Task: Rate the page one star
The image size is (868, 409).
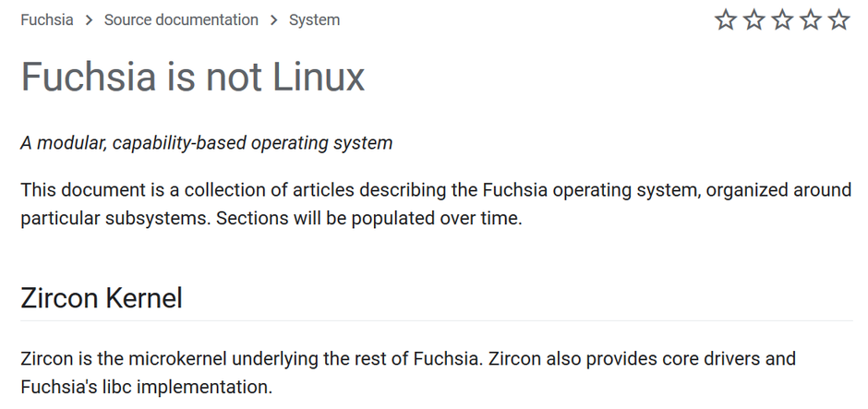Action: click(x=726, y=20)
